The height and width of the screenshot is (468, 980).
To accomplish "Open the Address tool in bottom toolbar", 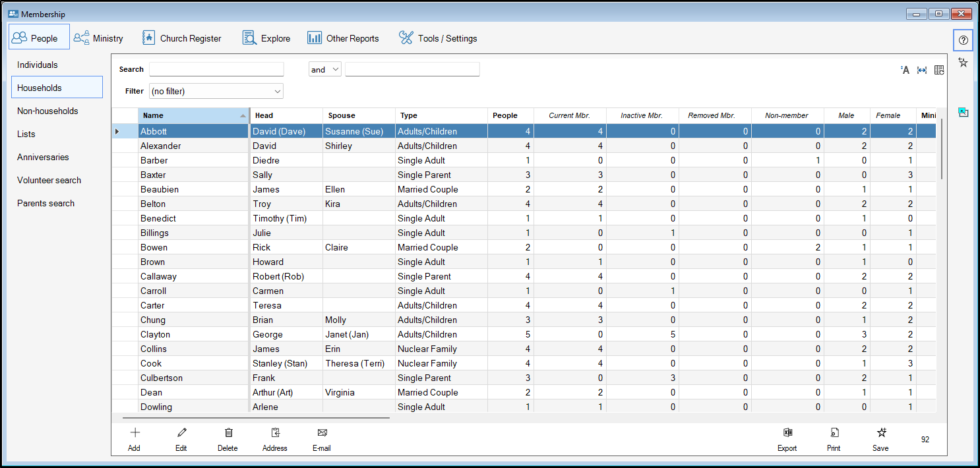I will (x=275, y=433).
